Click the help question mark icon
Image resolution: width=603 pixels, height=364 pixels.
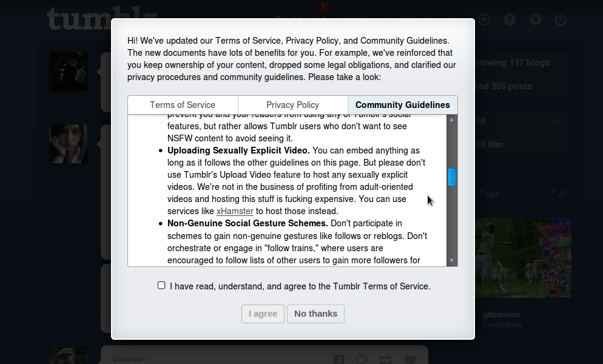(x=510, y=19)
